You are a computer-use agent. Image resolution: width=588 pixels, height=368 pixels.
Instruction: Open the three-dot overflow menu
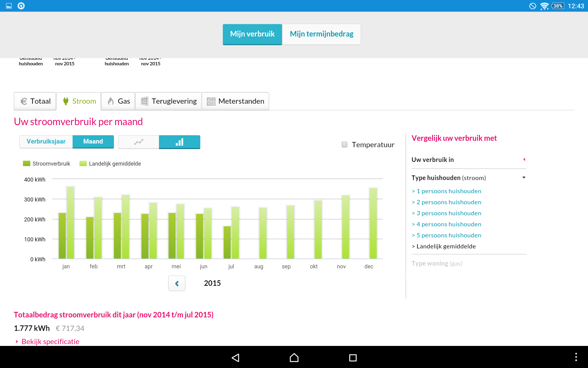pyautogui.click(x=576, y=357)
